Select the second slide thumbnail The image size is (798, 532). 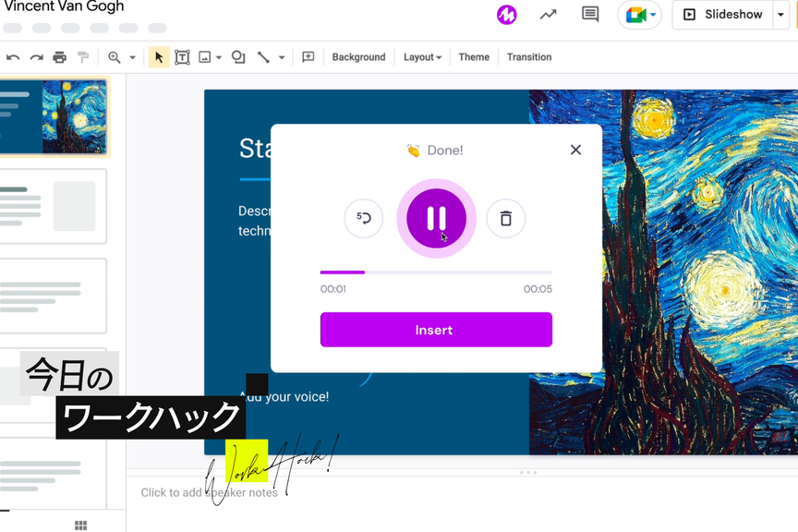(x=54, y=206)
